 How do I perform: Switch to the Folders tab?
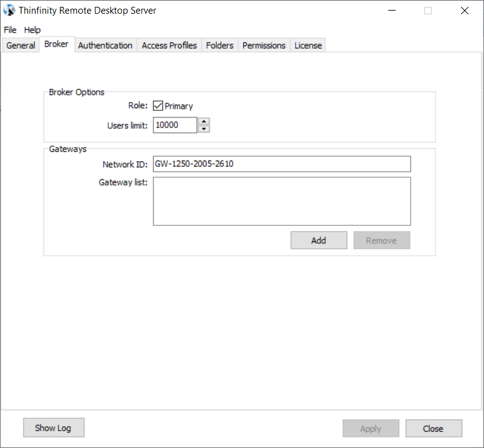(x=220, y=45)
